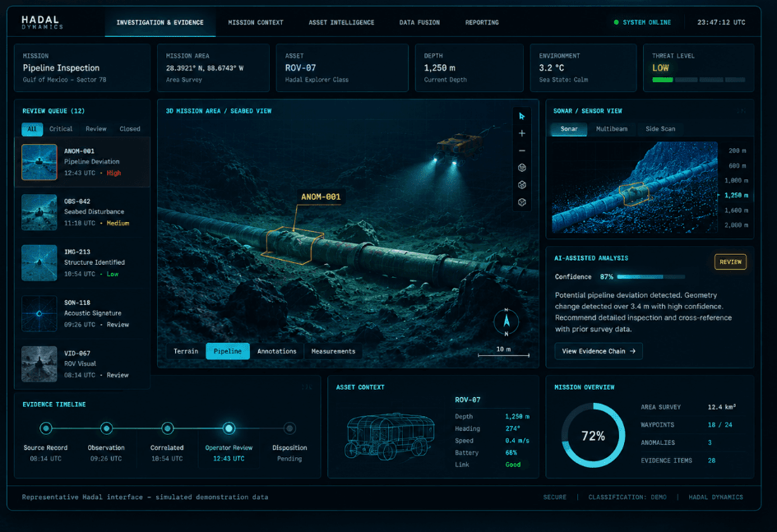Select the IMG-213 Structure Identified row
Viewport: 777px width, 532px height.
[x=82, y=263]
